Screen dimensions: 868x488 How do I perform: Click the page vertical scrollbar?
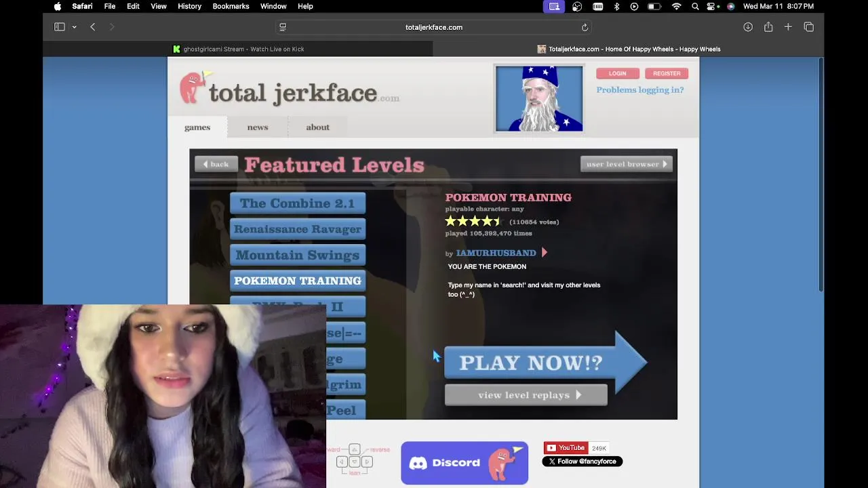[821, 176]
